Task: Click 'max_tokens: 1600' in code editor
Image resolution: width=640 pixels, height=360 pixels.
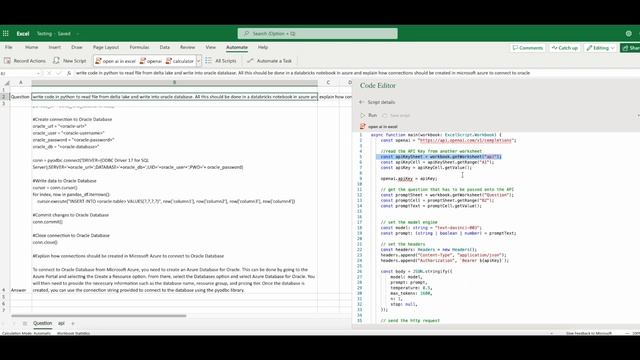Action: coord(411,293)
